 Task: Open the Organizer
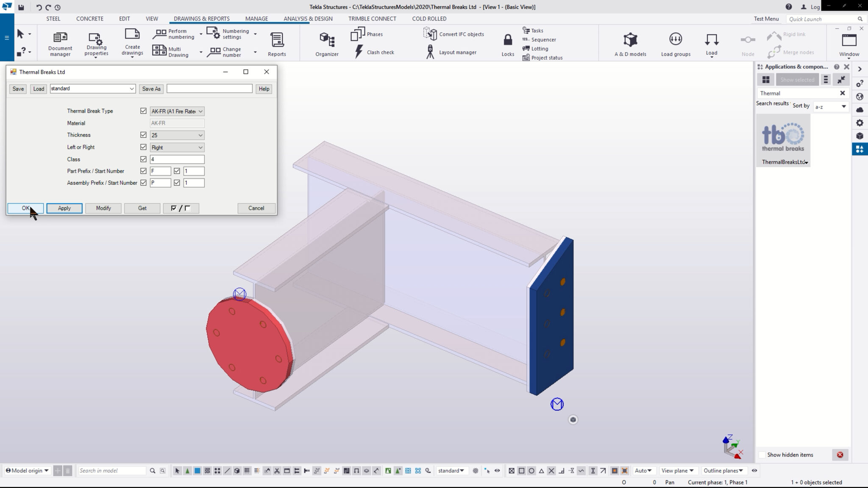[326, 42]
